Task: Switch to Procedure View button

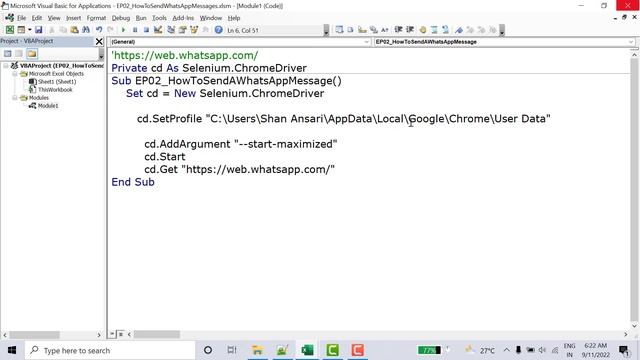Action: 112,334
